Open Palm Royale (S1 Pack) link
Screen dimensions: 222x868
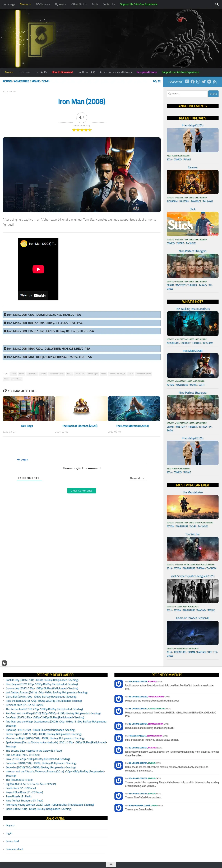click(x=18, y=796)
